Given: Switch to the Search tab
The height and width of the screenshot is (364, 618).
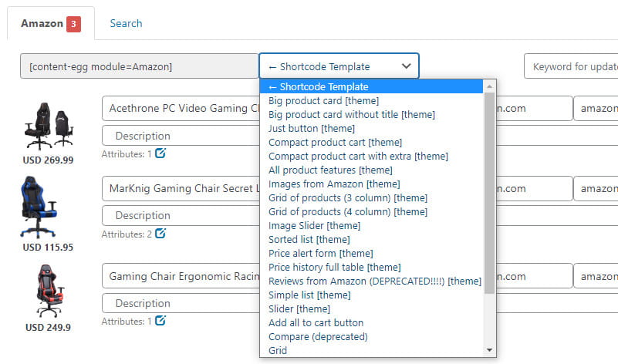Looking at the screenshot, I should [x=126, y=24].
